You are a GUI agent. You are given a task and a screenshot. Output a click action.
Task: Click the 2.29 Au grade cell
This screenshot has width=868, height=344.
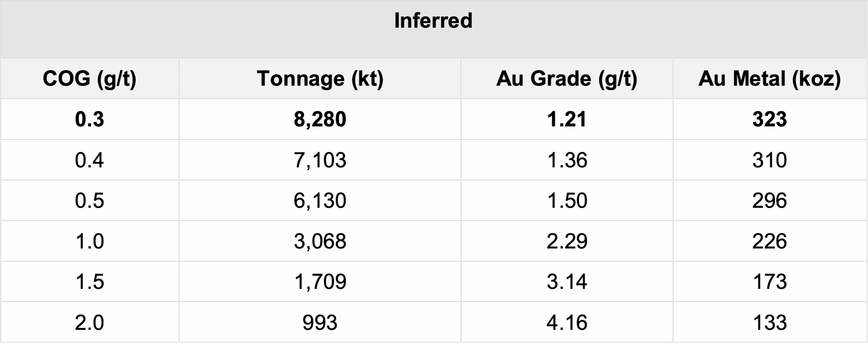[x=567, y=241]
